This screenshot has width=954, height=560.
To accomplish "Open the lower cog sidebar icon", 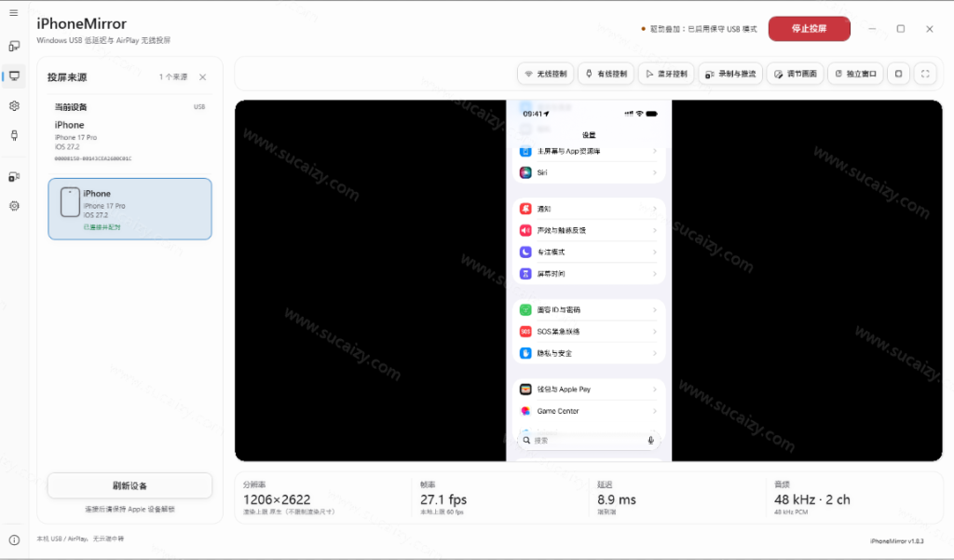I will pyautogui.click(x=14, y=206).
